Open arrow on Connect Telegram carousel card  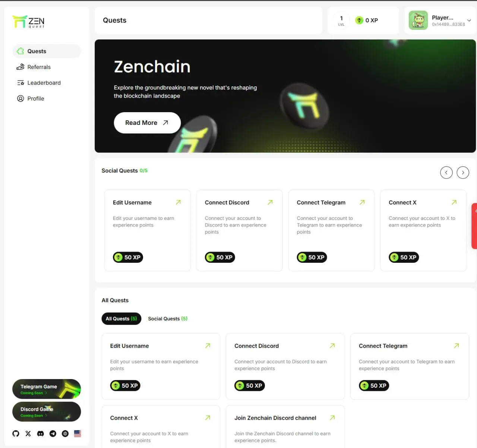point(362,202)
